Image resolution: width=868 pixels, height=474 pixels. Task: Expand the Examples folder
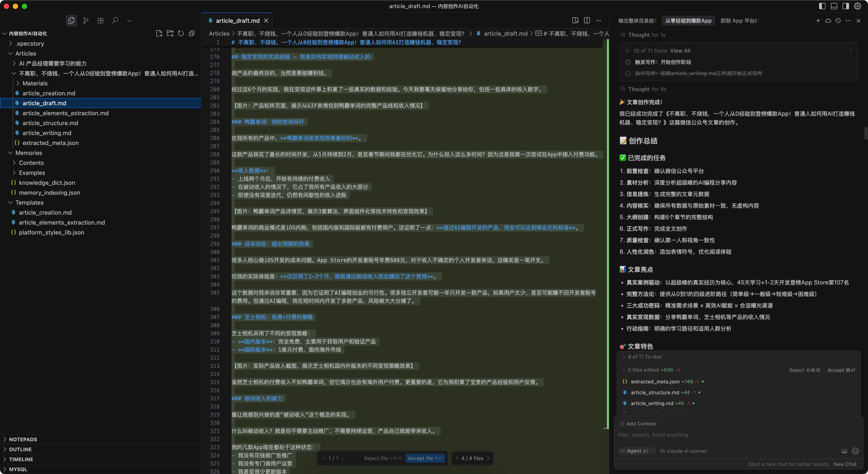tap(32, 172)
